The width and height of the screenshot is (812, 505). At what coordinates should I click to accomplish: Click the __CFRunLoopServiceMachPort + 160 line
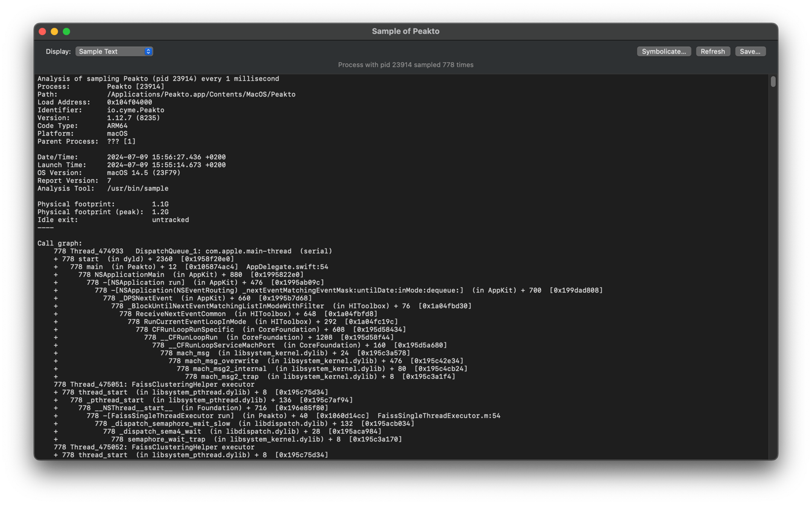(x=250, y=345)
